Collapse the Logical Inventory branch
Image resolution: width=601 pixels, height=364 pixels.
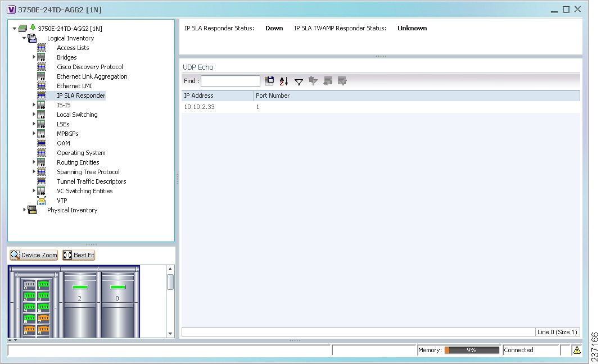24,38
